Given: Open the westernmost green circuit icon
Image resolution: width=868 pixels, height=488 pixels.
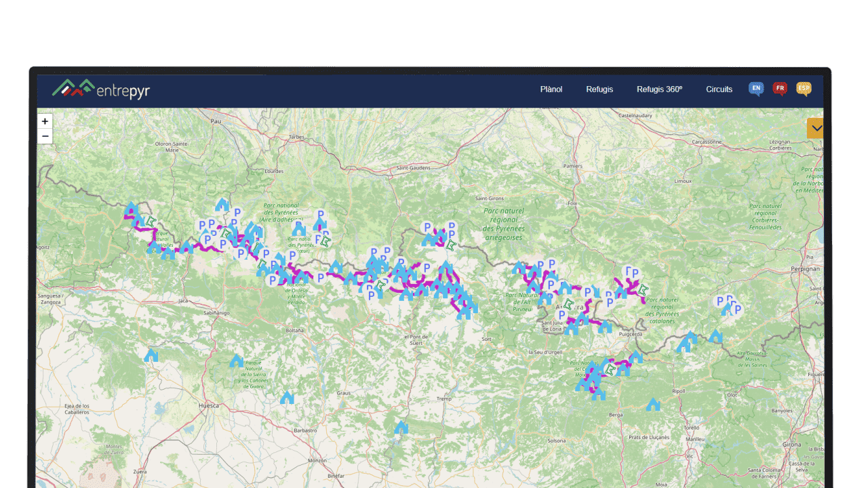Looking at the screenshot, I should pyautogui.click(x=151, y=222).
